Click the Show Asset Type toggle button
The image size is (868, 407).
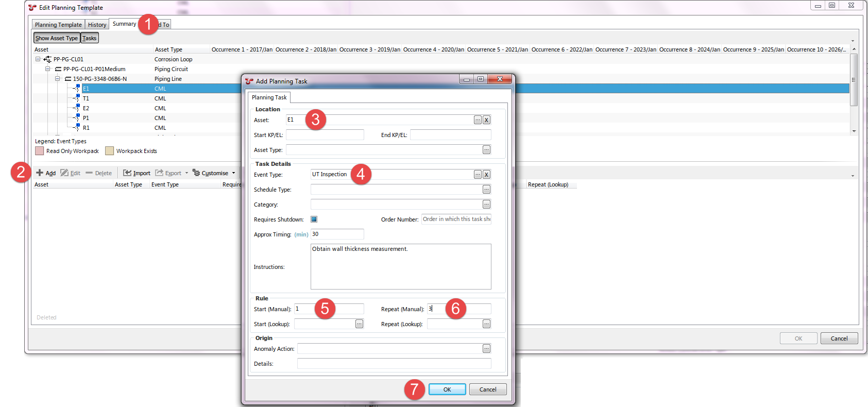(57, 38)
